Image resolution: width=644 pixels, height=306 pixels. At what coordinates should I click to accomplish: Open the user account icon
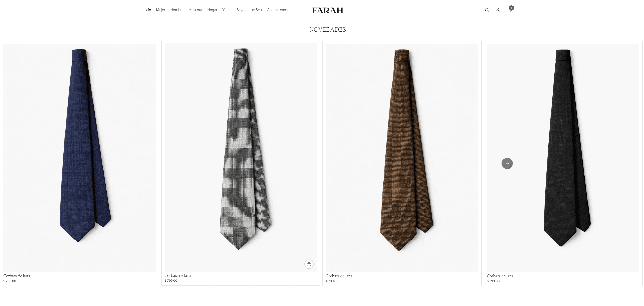(498, 10)
